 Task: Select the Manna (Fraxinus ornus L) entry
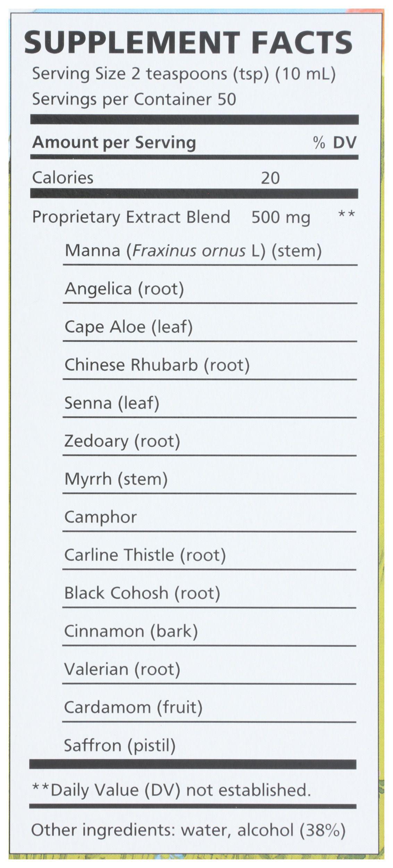point(193,251)
